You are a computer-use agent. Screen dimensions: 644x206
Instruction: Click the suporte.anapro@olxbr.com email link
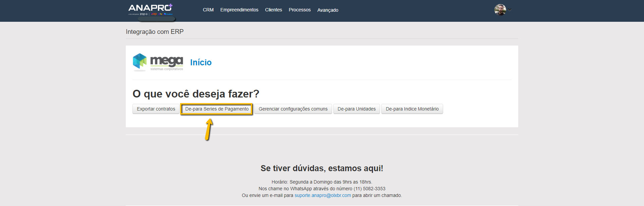pyautogui.click(x=323, y=195)
